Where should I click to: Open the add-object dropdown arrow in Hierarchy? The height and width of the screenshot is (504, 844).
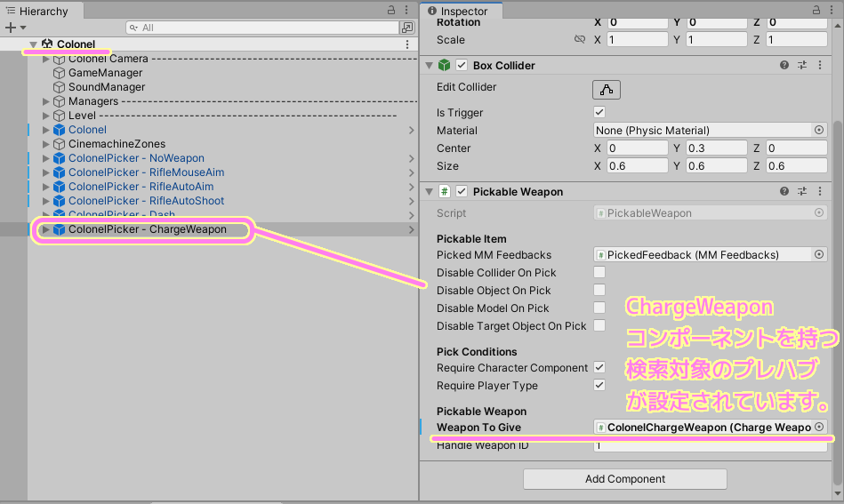click(23, 28)
